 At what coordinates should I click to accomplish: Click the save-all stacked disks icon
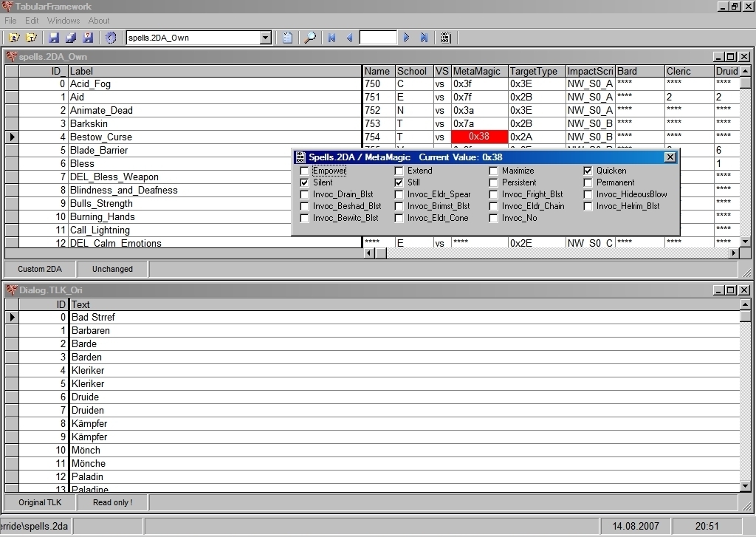(71, 38)
